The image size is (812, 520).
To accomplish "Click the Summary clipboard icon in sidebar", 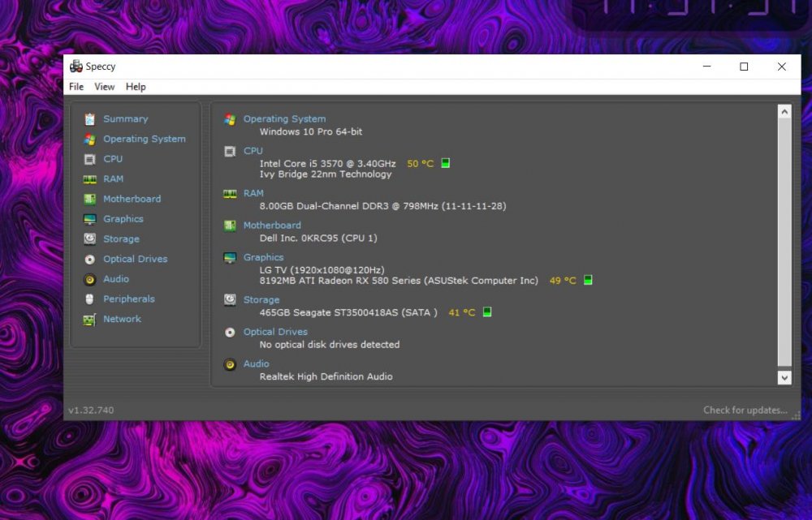I will (89, 119).
